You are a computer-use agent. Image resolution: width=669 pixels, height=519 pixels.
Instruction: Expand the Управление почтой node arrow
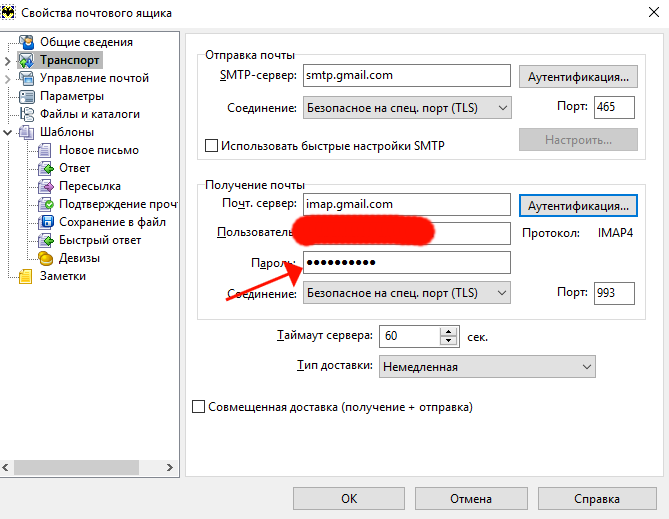click(7, 79)
